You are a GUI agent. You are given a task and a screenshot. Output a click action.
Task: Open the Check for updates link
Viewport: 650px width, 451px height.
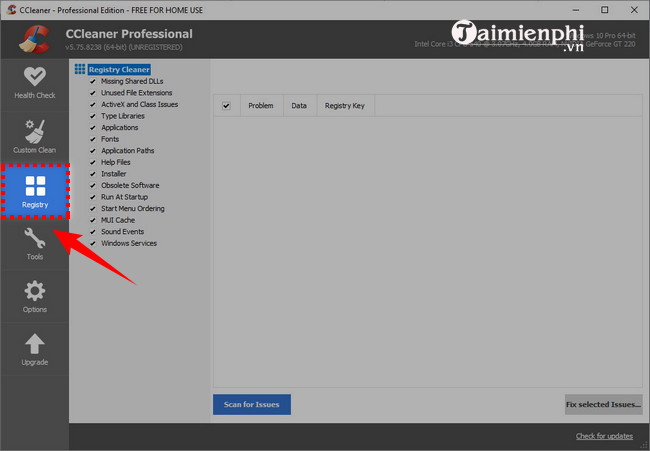tap(604, 436)
